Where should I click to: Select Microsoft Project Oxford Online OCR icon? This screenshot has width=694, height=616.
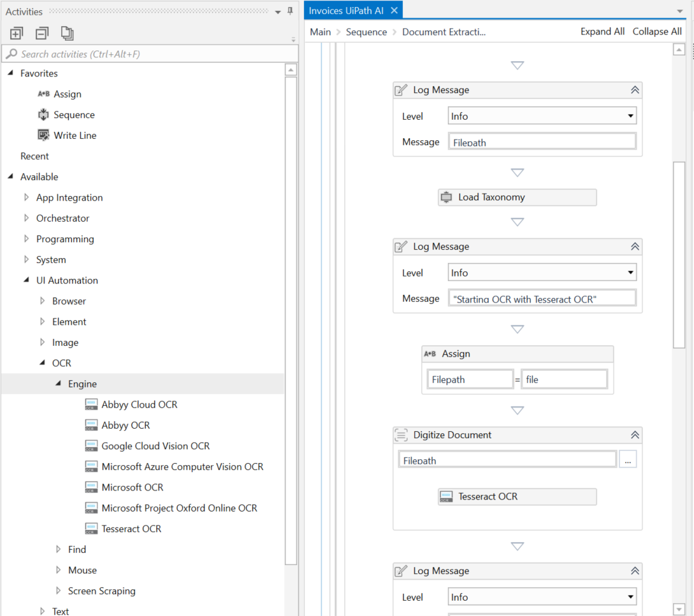(91, 508)
